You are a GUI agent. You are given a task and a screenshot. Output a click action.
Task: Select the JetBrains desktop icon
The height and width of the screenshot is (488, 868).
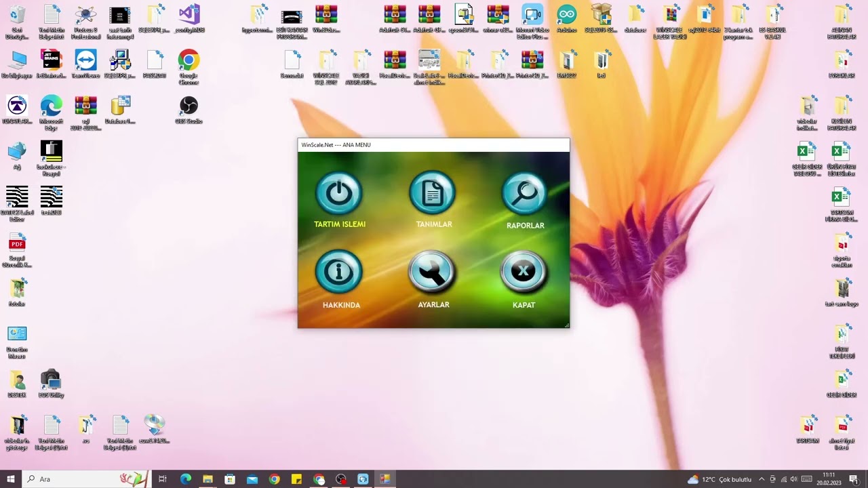pyautogui.click(x=51, y=64)
